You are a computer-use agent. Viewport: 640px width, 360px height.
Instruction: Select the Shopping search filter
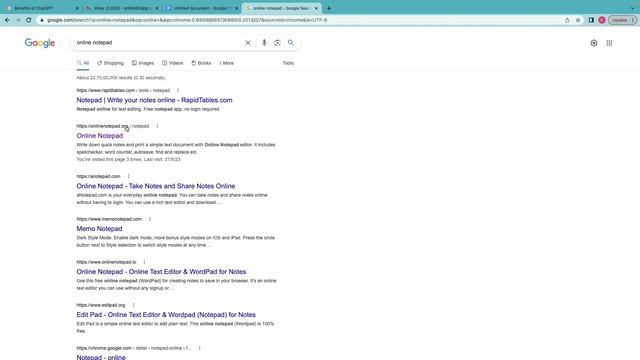pyautogui.click(x=110, y=63)
